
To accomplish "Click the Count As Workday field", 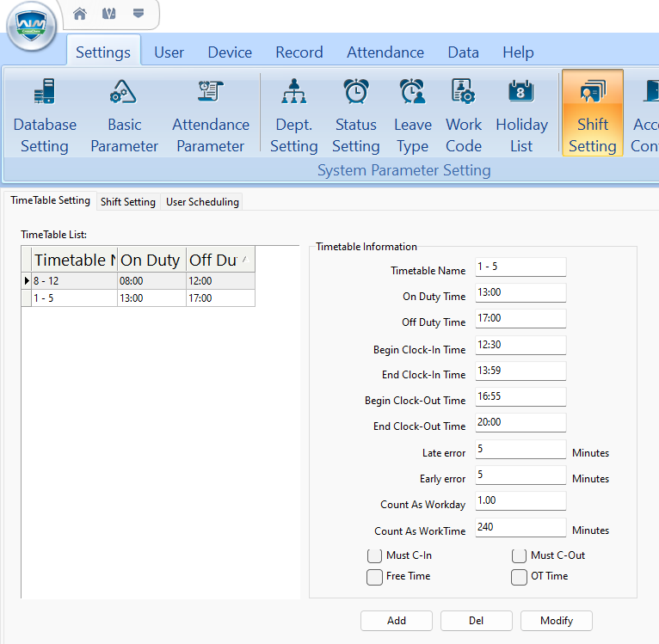I will pyautogui.click(x=520, y=500).
